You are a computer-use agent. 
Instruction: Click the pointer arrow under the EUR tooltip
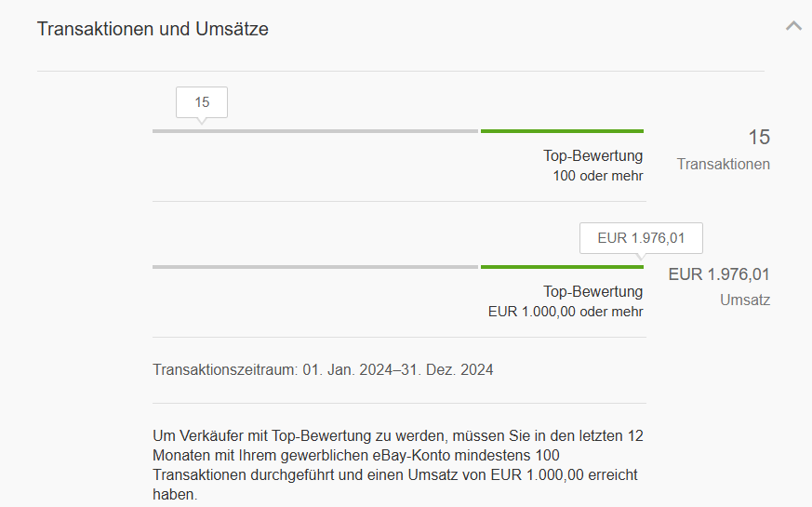640,257
